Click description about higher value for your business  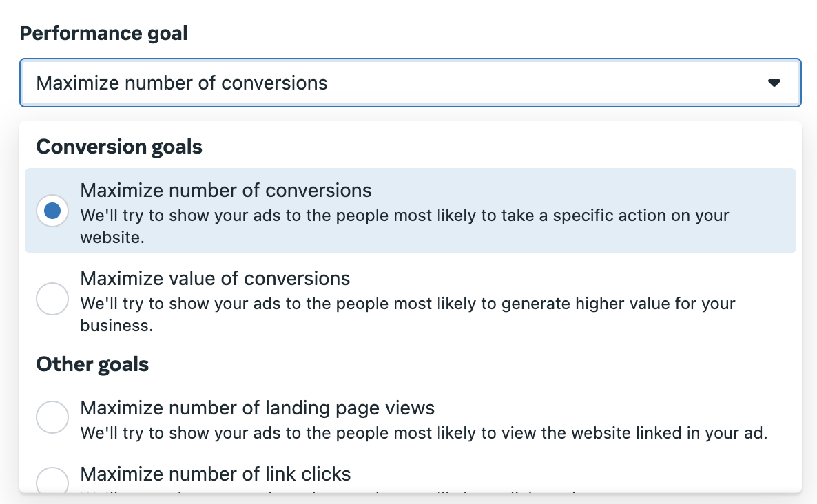click(407, 314)
